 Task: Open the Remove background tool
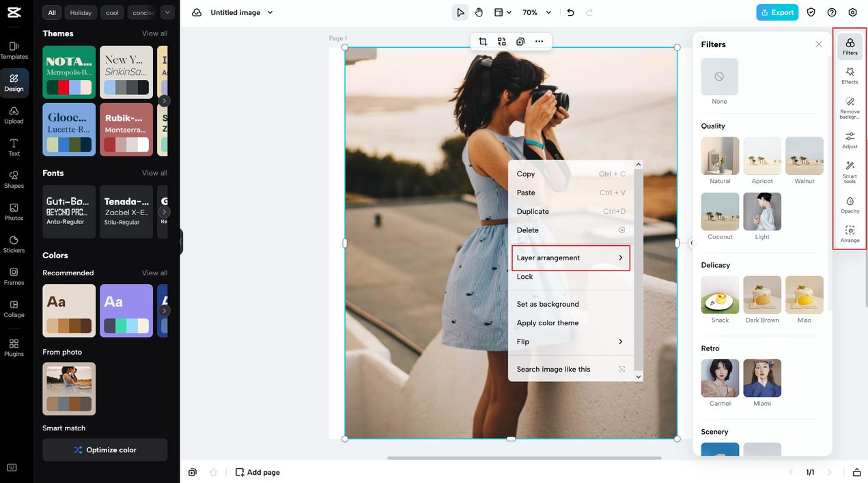(x=850, y=107)
